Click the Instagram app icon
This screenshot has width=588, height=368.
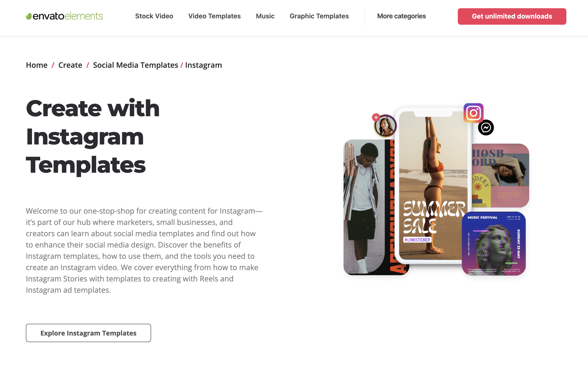pos(473,113)
